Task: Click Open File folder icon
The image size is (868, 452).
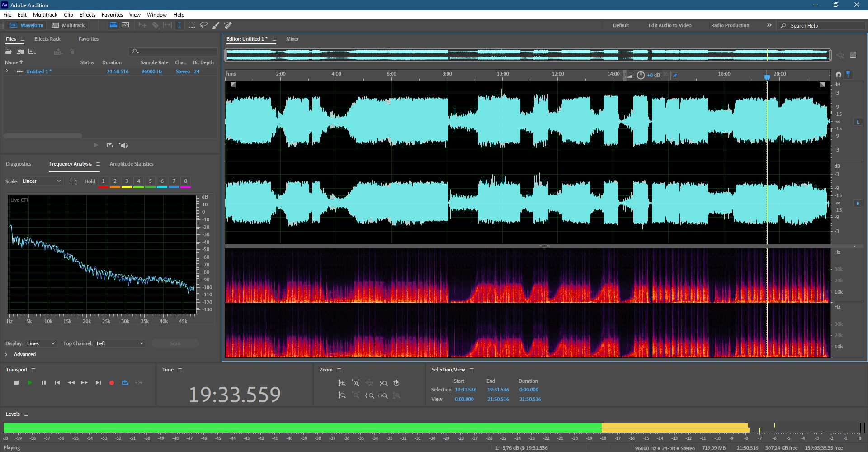Action: (8, 52)
